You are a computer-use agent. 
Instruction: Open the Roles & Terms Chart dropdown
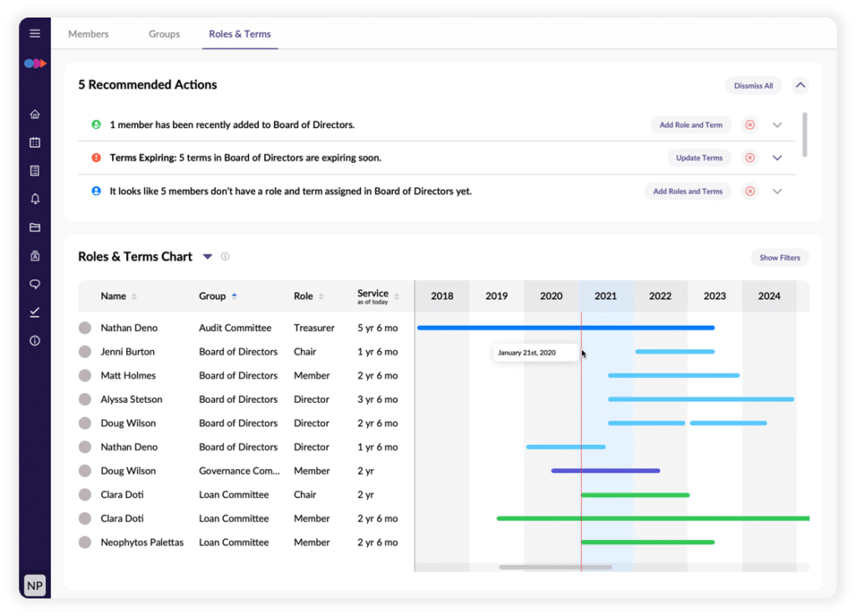point(208,257)
